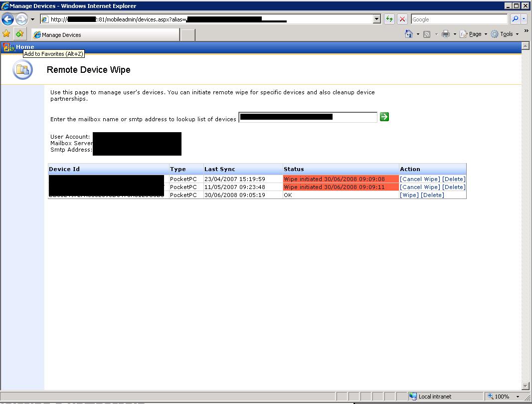Show more toolbar commands chevron
Screen dimensions: 532x404
point(526,31)
